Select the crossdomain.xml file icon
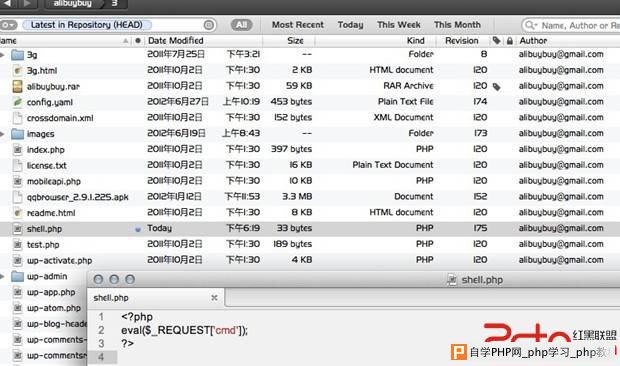 point(17,118)
